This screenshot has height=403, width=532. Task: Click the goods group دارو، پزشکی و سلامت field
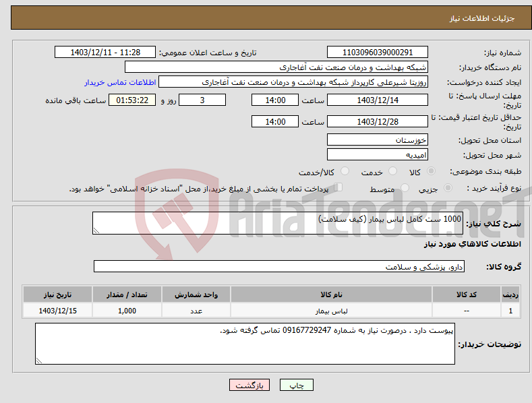(x=279, y=267)
